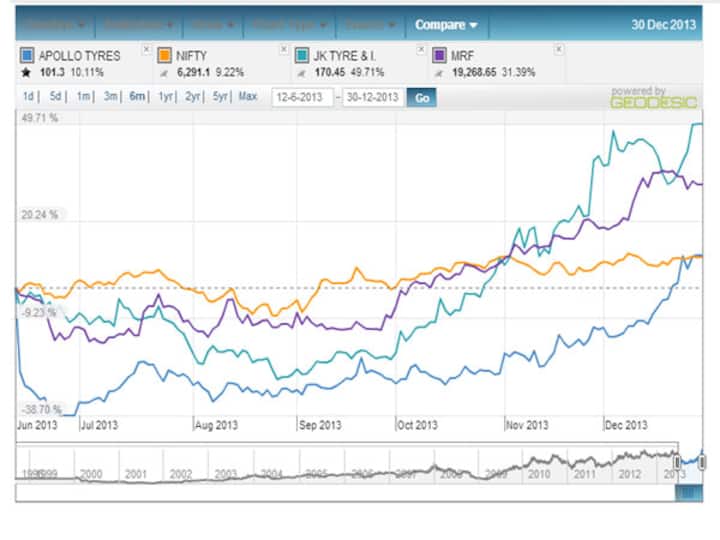Screen dimensions: 720x540
Task: Open the Compare dropdown menu
Action: (x=446, y=24)
